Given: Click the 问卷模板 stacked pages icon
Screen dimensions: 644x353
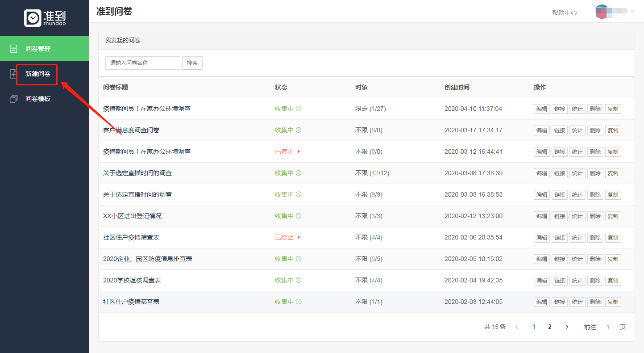Looking at the screenshot, I should click(x=14, y=99).
